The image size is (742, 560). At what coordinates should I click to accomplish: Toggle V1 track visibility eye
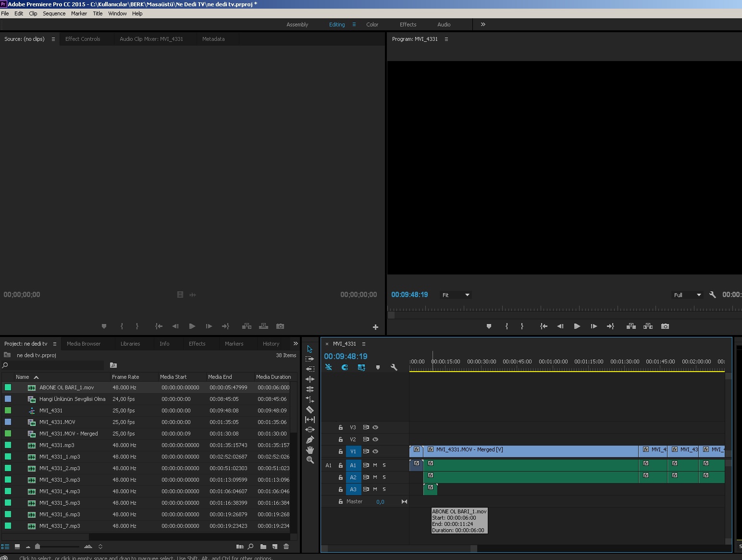click(376, 451)
